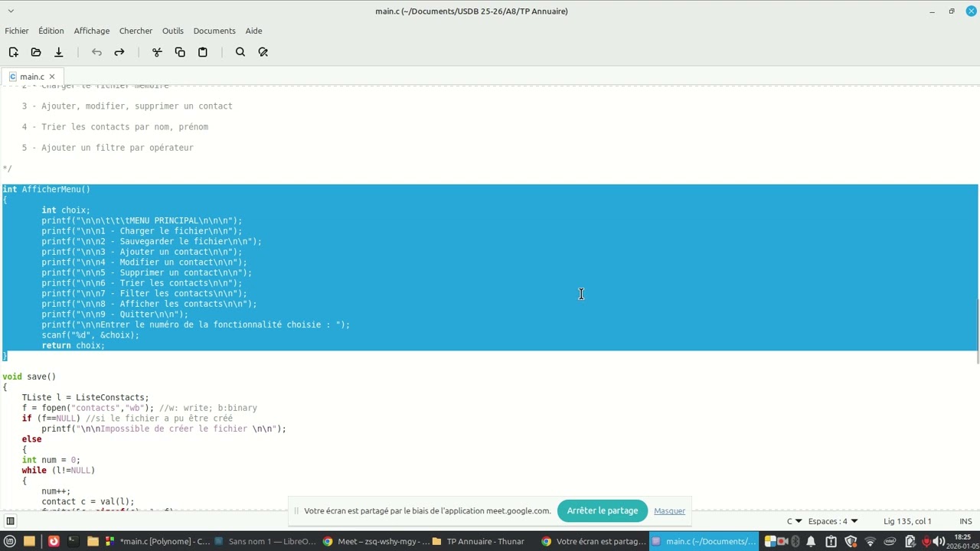Click the red microphone tray icon
Viewport: 980px width, 551px height.
[x=926, y=541]
